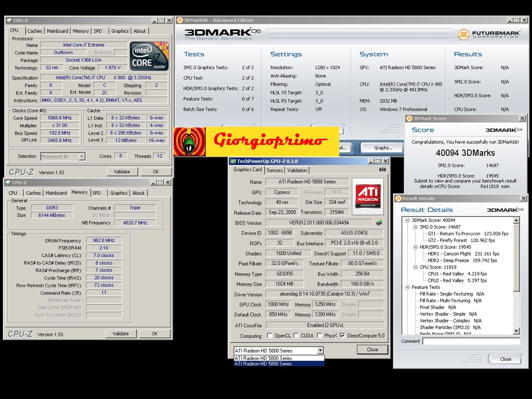Click the ATI Radeon logo in GPU-Z
Screen dimensions: 532x399
coord(368,196)
